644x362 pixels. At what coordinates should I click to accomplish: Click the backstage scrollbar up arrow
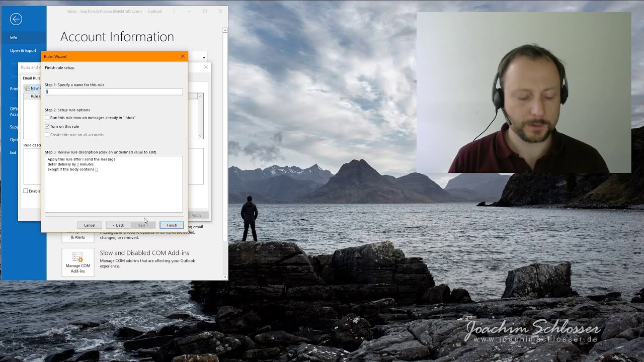point(225,30)
